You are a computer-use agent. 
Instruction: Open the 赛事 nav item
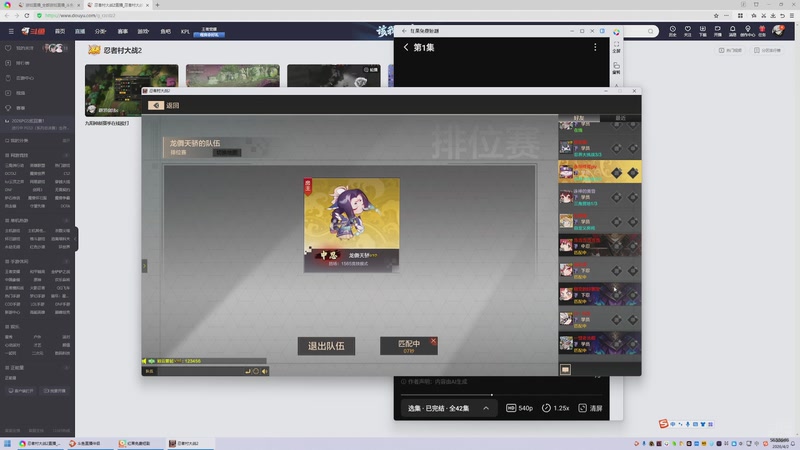pos(122,31)
